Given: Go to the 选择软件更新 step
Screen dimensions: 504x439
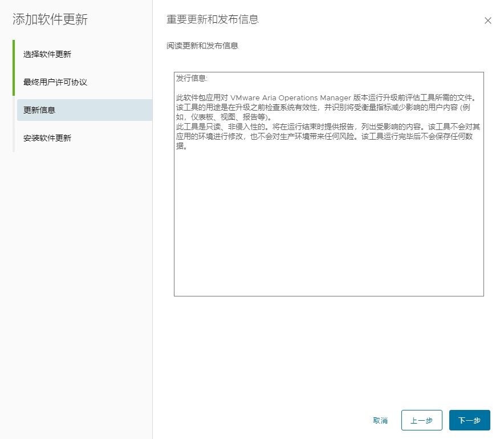Looking at the screenshot, I should 47,54.
